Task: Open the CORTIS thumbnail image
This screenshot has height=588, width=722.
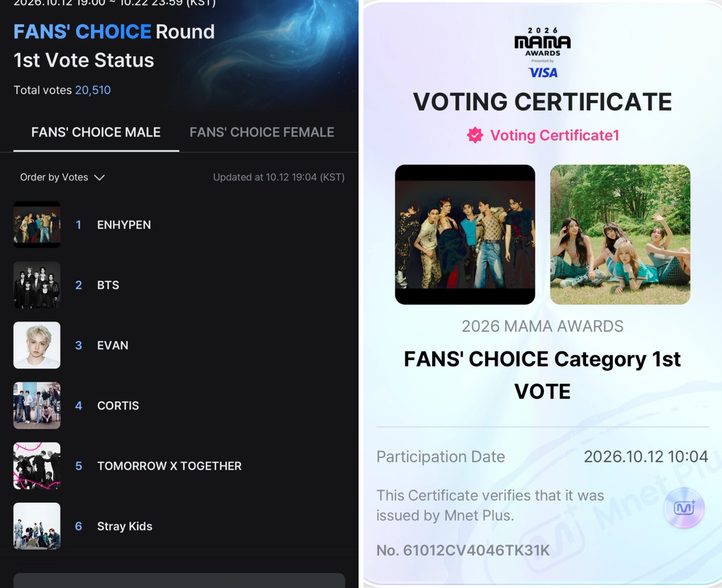Action: pyautogui.click(x=37, y=405)
